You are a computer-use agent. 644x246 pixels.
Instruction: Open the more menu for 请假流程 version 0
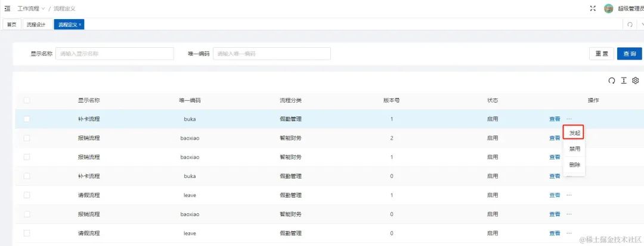coord(569,233)
